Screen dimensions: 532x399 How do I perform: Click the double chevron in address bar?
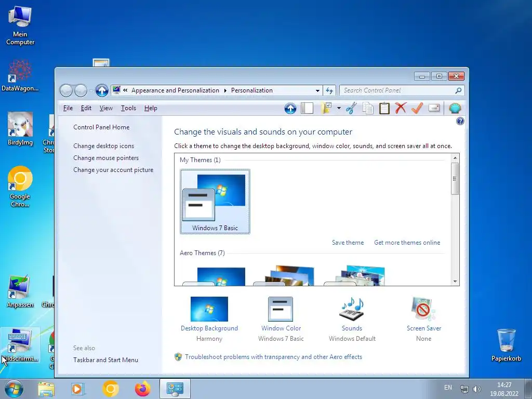(x=125, y=90)
